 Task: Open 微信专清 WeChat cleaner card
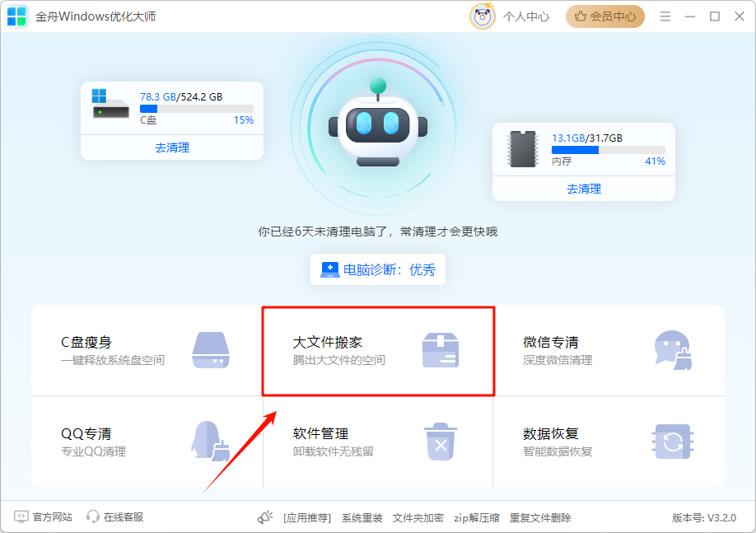pyautogui.click(x=609, y=351)
